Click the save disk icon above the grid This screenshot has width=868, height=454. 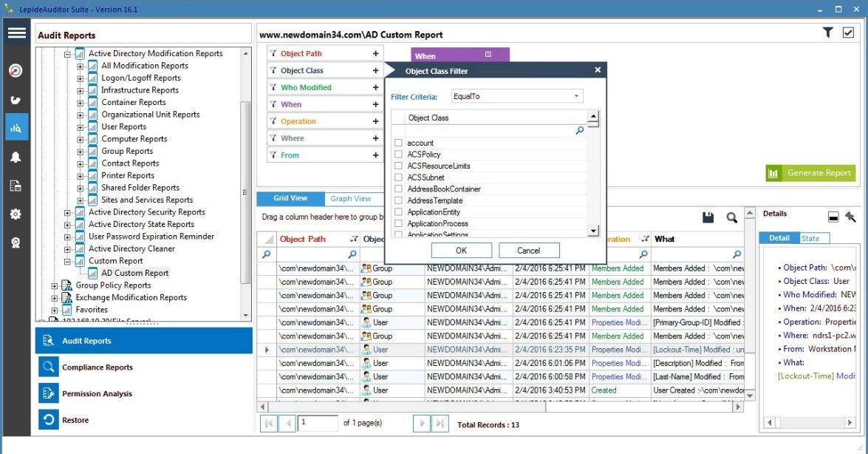click(x=708, y=217)
